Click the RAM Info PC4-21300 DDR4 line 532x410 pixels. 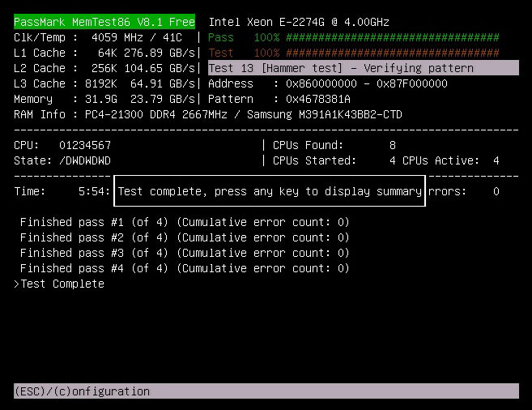tap(207, 114)
